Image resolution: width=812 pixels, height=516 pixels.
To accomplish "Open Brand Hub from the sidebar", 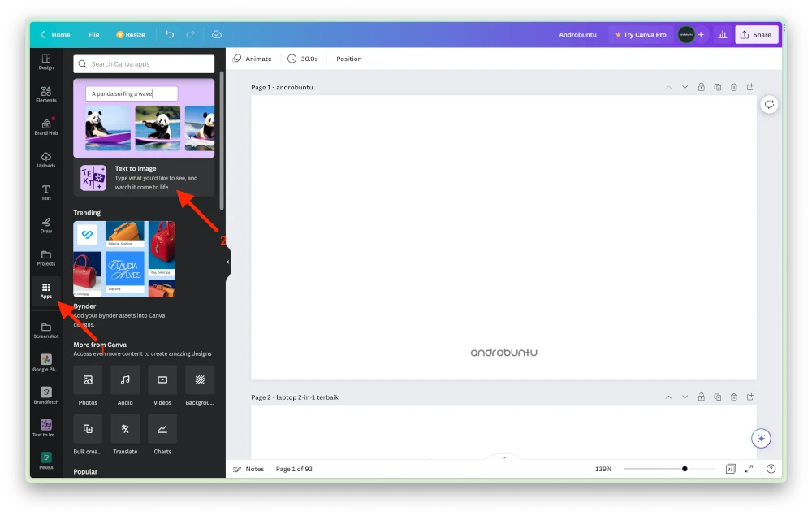I will [x=45, y=127].
